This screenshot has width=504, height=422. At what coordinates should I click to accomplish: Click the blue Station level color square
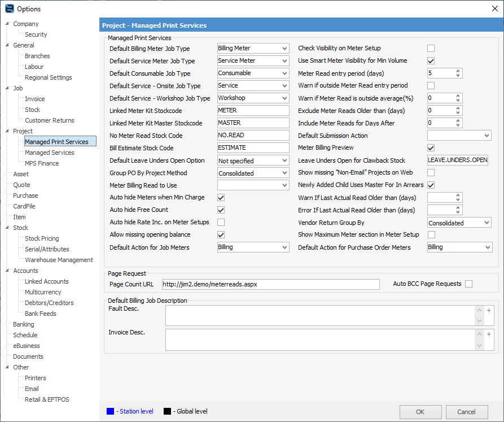tap(110, 411)
